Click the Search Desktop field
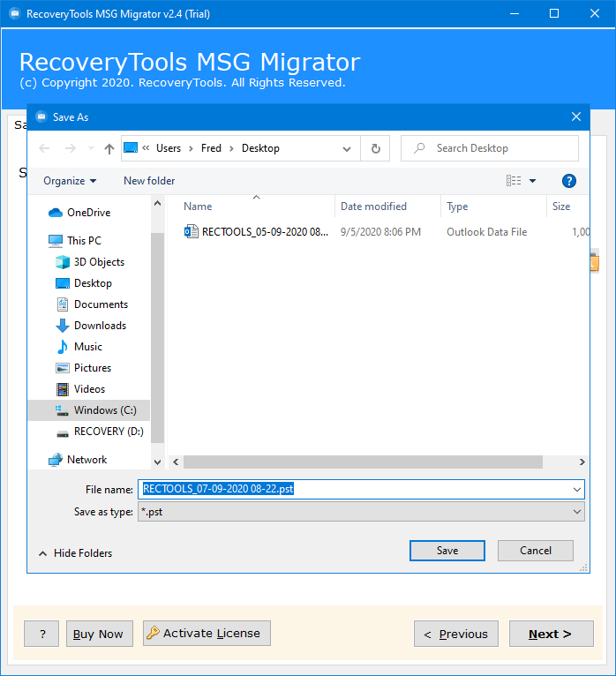 [490, 148]
